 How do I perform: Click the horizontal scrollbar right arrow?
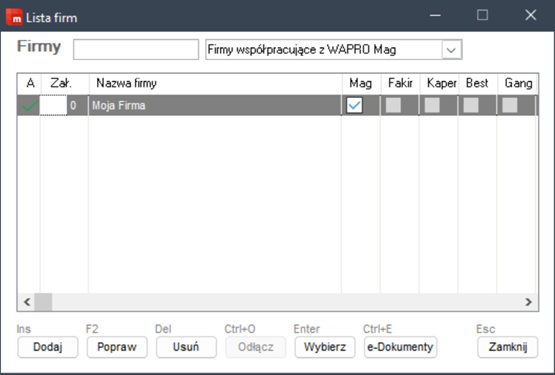click(529, 302)
